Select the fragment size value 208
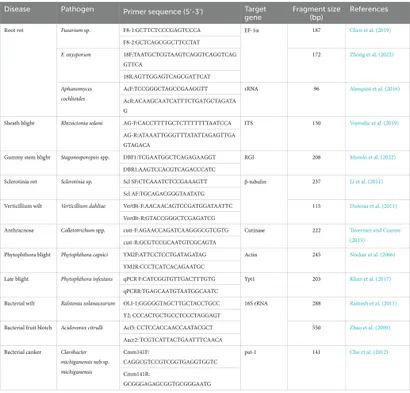The height and width of the screenshot is (393, 410). tap(316, 157)
